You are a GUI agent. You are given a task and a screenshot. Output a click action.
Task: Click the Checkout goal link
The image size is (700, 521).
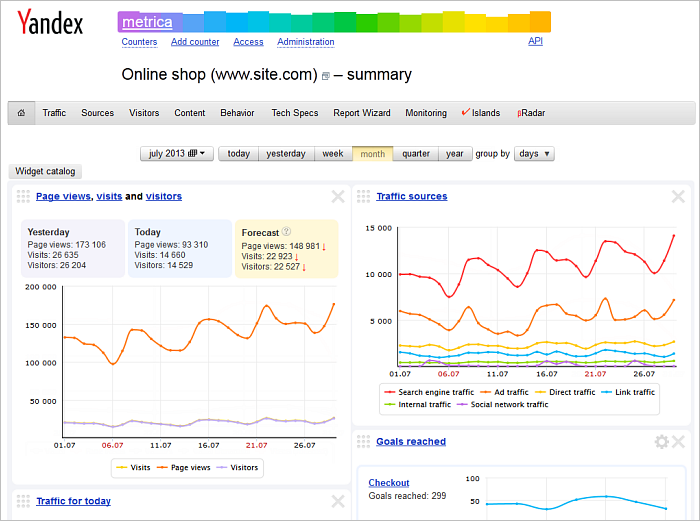coord(389,483)
